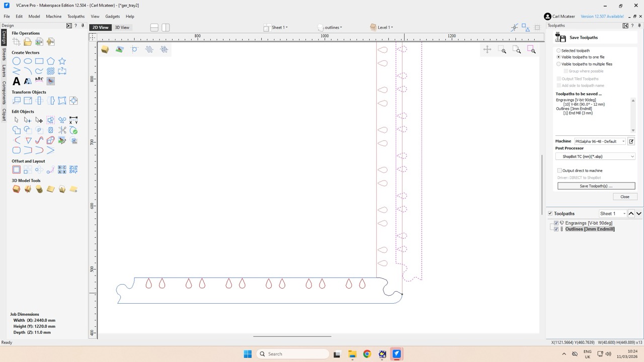Image resolution: width=644 pixels, height=362 pixels.
Task: Split the view vertically icon
Action: (x=166, y=28)
